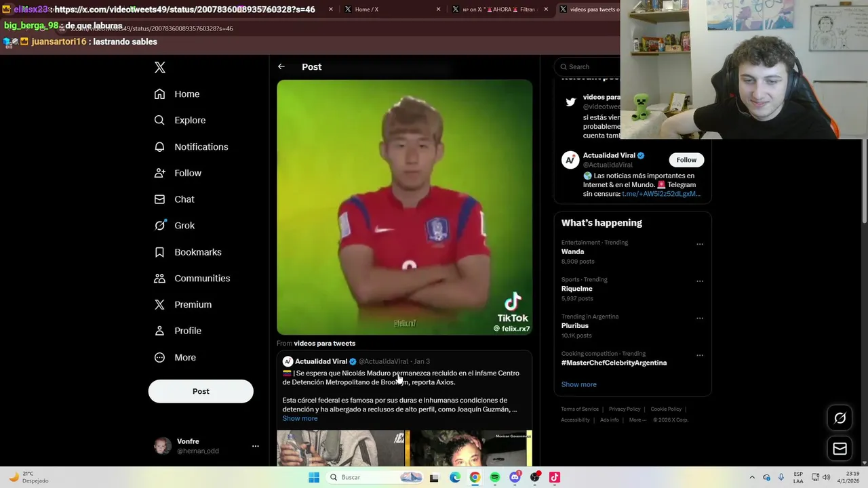Viewport: 868px width, 488px height.
Task: Open the Wanda trending topic
Action: click(x=572, y=251)
